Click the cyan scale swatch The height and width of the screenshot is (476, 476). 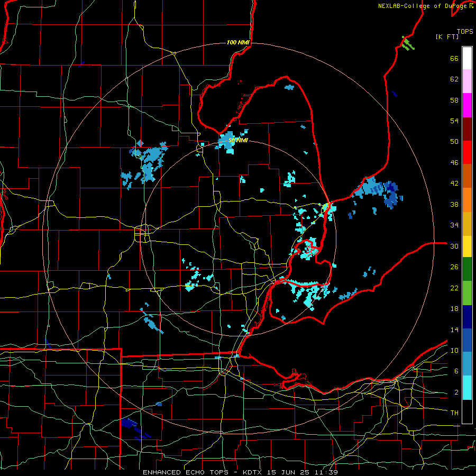467,388
